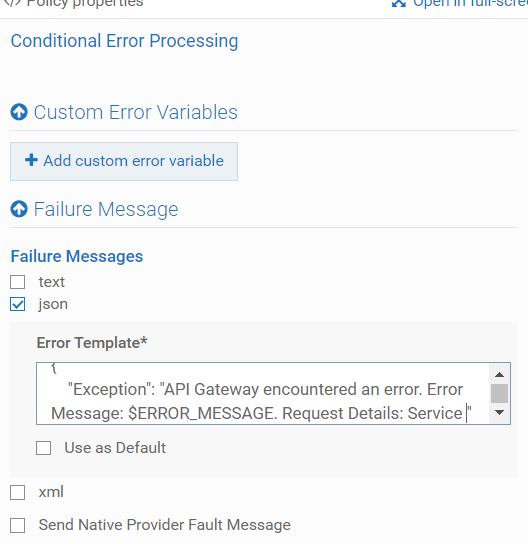Viewport: 528px width, 544px height.
Task: Click the Error Template scrollbar up arrow
Action: (x=499, y=374)
